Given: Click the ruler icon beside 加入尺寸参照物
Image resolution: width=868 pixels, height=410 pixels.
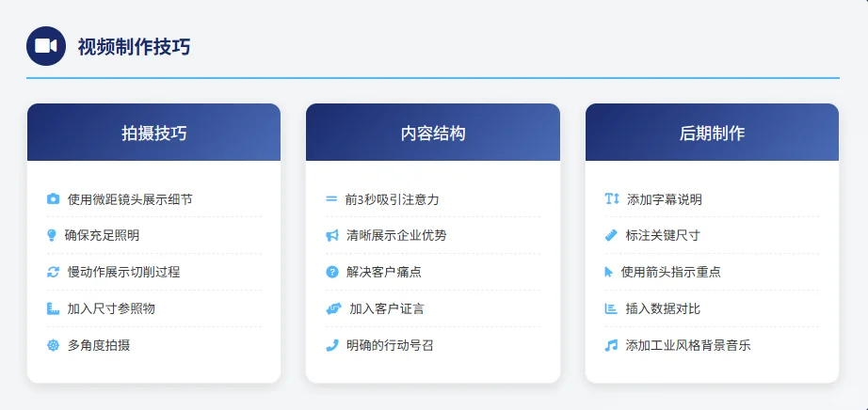Looking at the screenshot, I should point(53,308).
